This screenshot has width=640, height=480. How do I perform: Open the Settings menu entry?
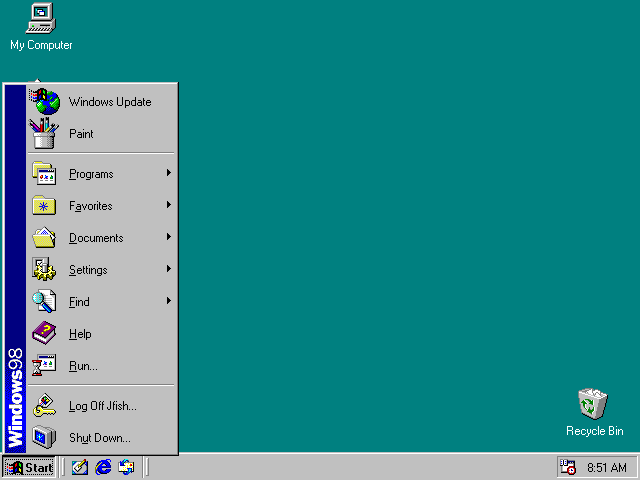[102, 269]
